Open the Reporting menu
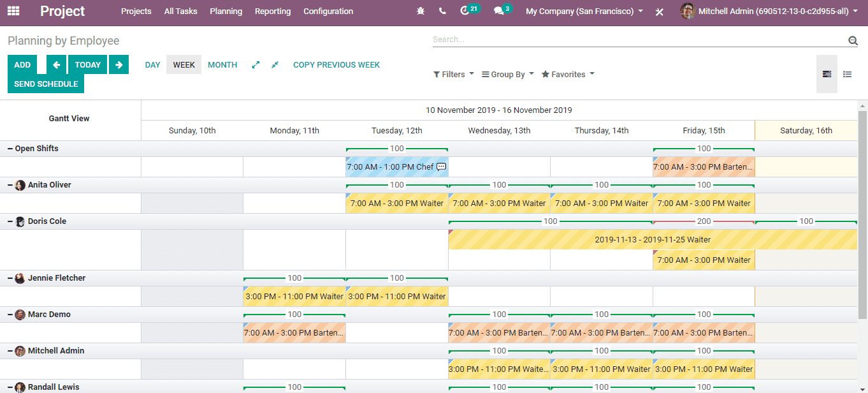Viewport: 868px width, 393px height. point(273,11)
